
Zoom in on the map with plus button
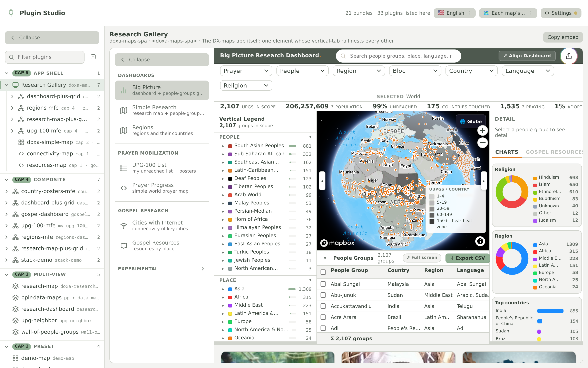pyautogui.click(x=482, y=131)
